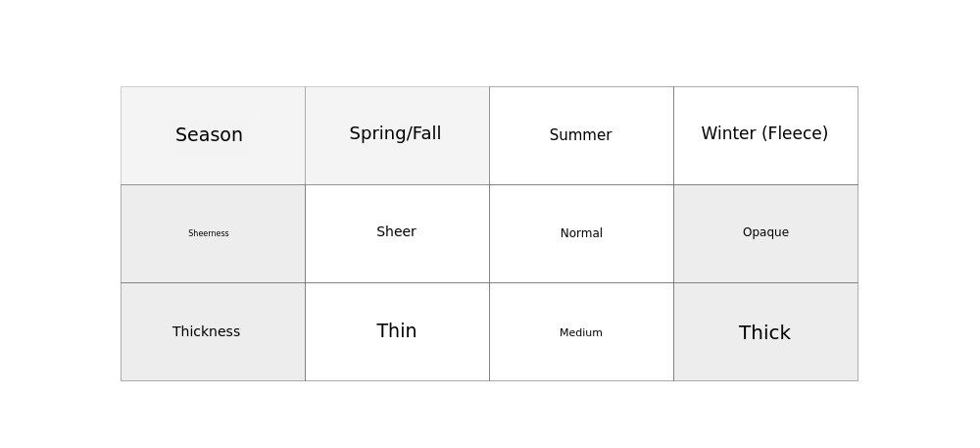The width and height of the screenshot is (980, 448).
Task: Highlight the Winter (Fleece) thickness cell
Action: pos(765,331)
